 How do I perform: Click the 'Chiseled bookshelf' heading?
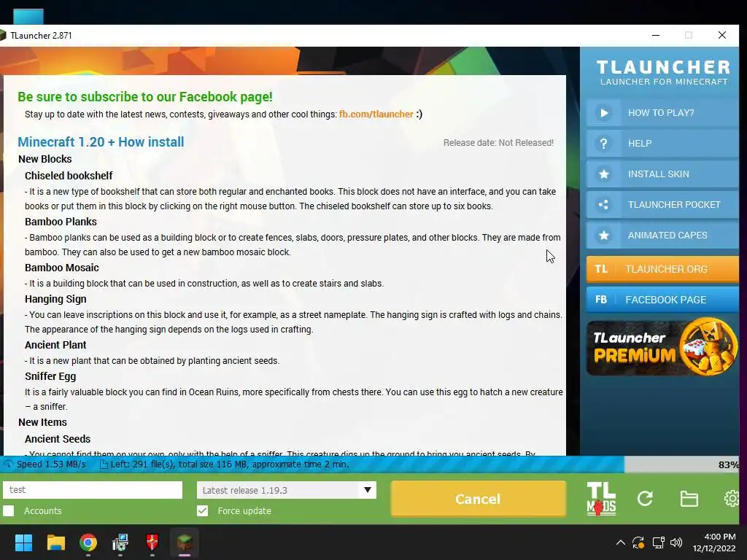point(69,176)
